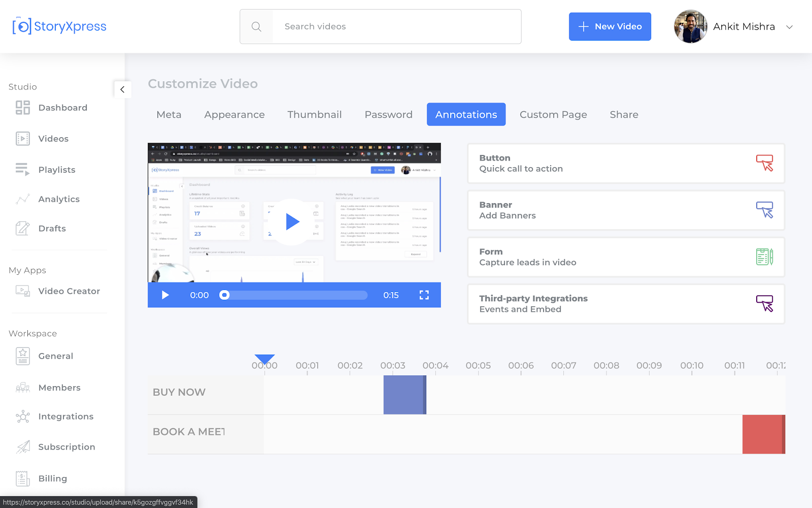Open the Integrations page
This screenshot has width=812, height=508.
click(x=66, y=417)
